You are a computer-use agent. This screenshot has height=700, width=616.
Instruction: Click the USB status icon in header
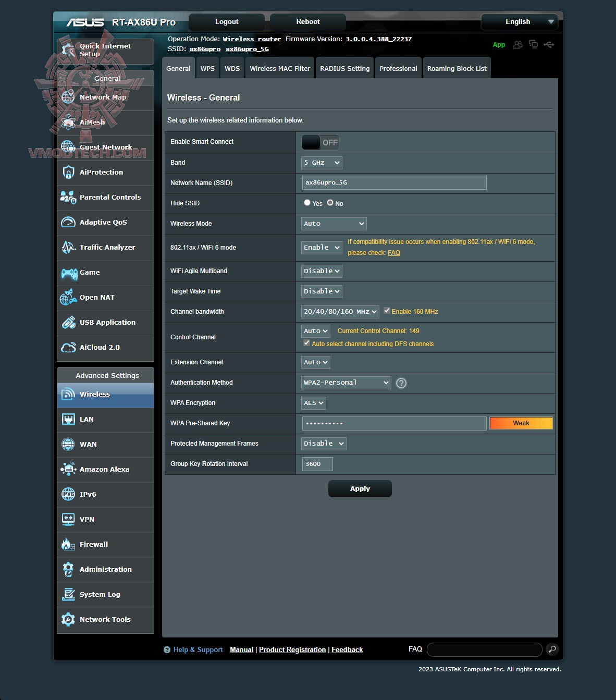549,45
